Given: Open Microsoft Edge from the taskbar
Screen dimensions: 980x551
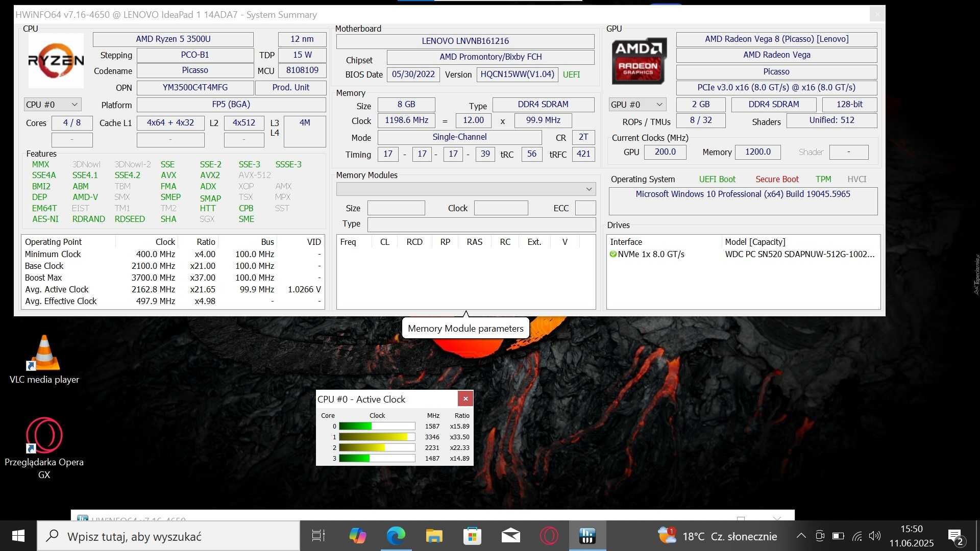Looking at the screenshot, I should pyautogui.click(x=396, y=536).
